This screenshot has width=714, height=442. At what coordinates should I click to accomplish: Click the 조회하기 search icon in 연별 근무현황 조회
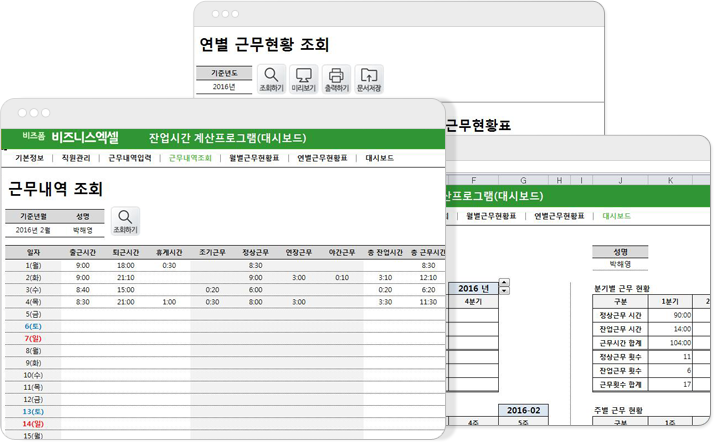pos(271,78)
